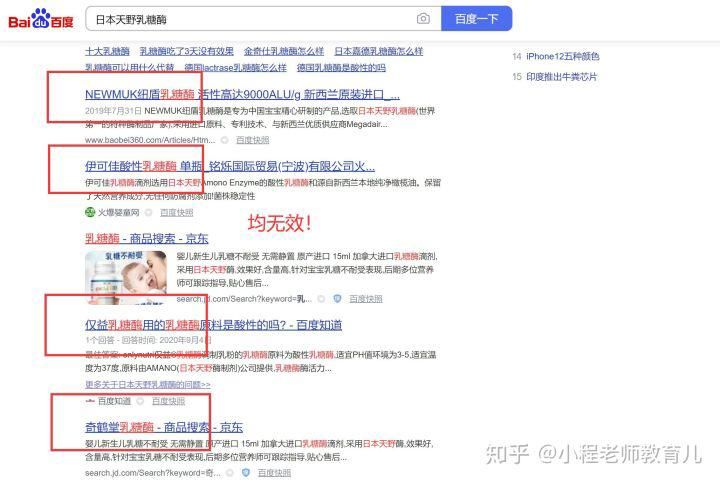Image resolution: width=720 pixels, height=483 pixels.
Task: Click the circle icon after baobei360 URL
Action: click(x=225, y=140)
